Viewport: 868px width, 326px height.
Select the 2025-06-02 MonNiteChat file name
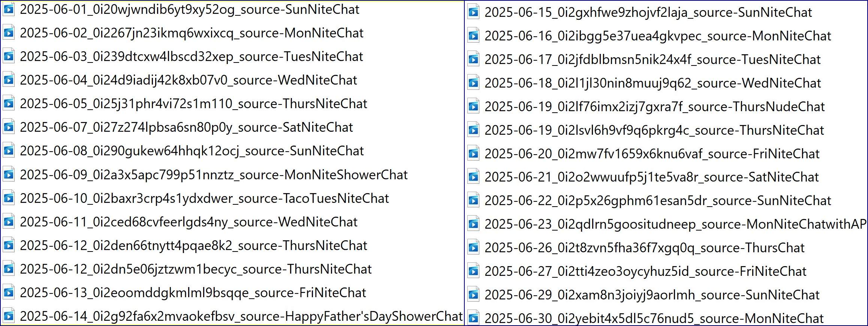[x=192, y=33]
